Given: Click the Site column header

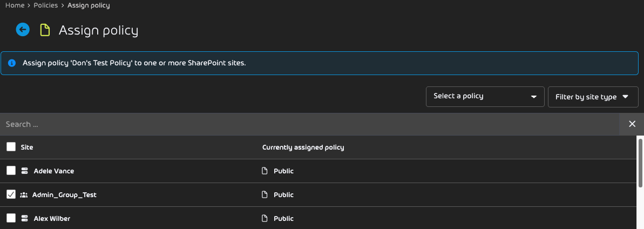Looking at the screenshot, I should pyautogui.click(x=27, y=147).
